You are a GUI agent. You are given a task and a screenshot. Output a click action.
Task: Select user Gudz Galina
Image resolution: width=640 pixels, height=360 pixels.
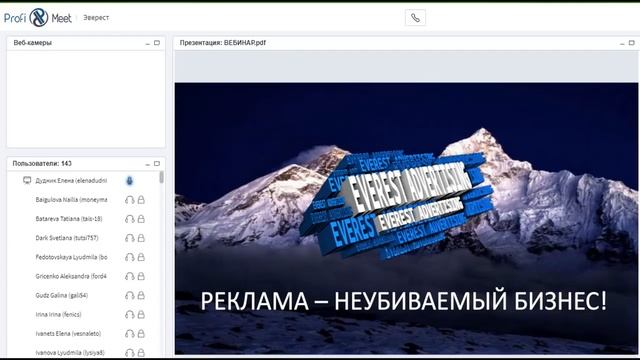pos(62,295)
